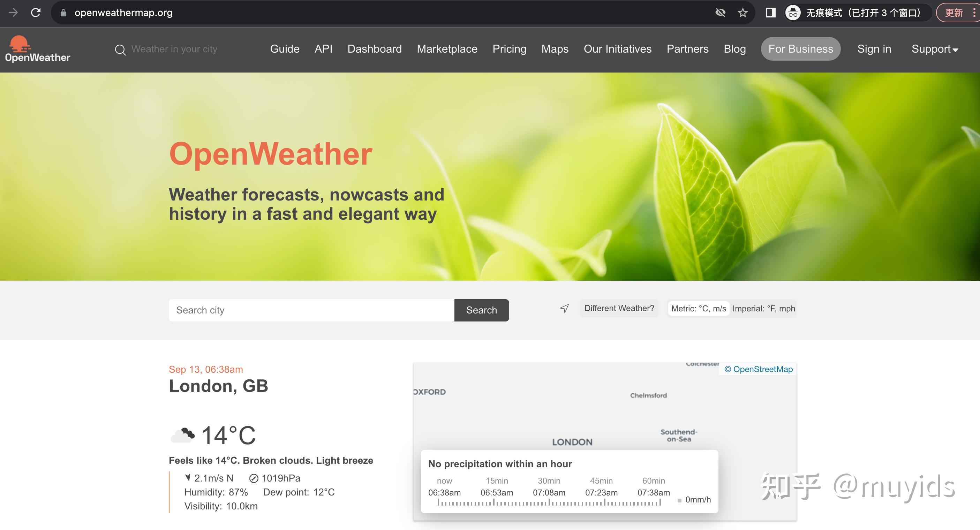Click the bookmark star in the address bar
This screenshot has width=980, height=530.
[x=742, y=12]
